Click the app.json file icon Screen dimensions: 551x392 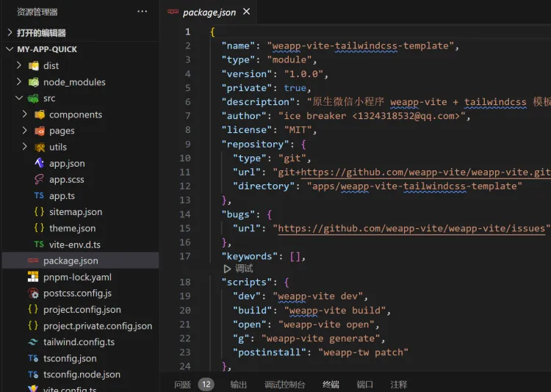pos(39,163)
